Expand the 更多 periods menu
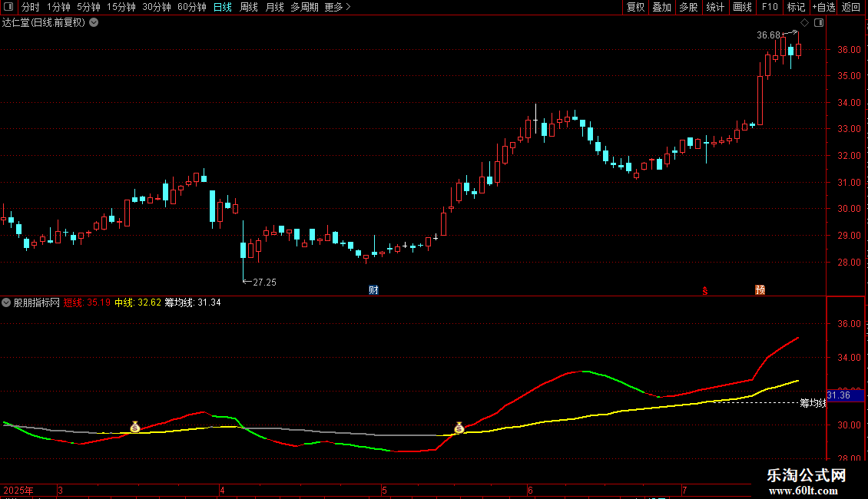 point(337,7)
